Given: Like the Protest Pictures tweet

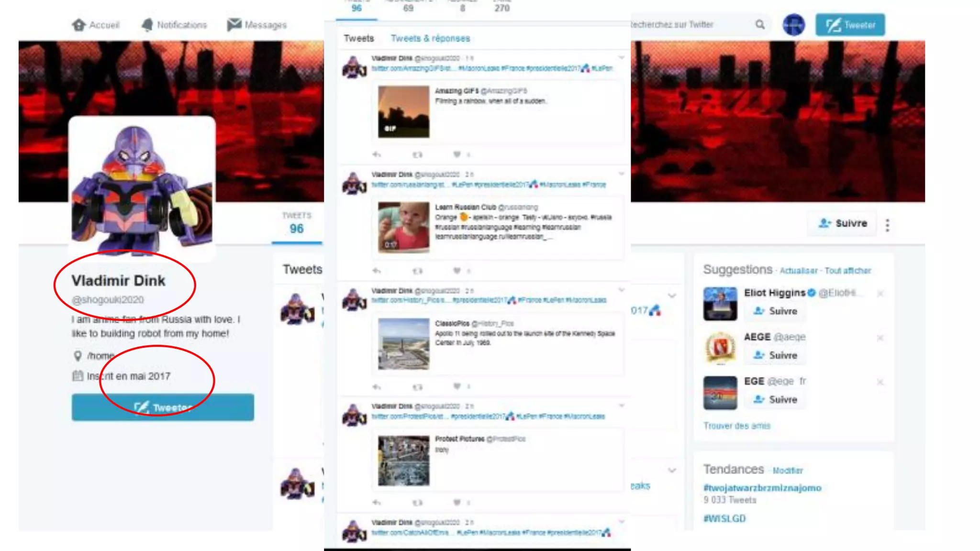Looking at the screenshot, I should tap(457, 502).
